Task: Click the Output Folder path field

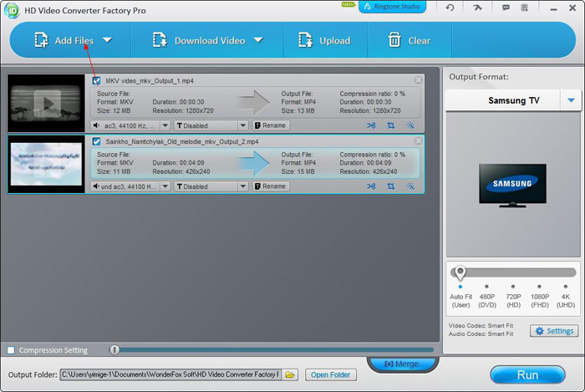Action: coord(170,374)
